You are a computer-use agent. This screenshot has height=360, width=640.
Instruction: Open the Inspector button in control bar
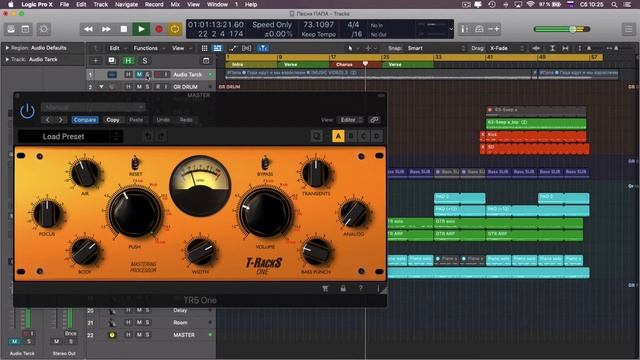25,29
